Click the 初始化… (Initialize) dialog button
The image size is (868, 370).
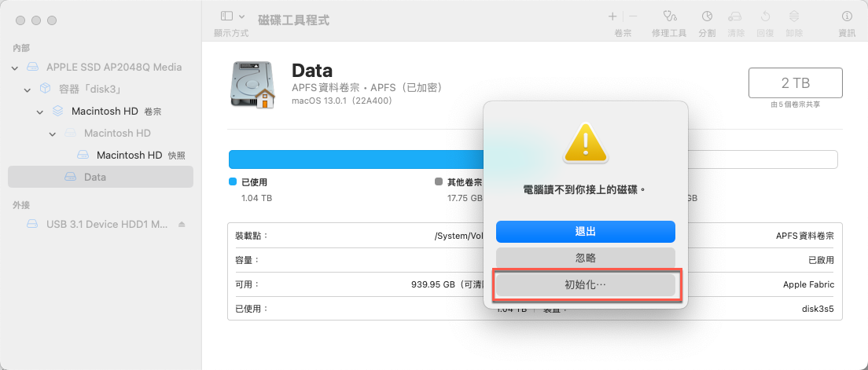(586, 285)
